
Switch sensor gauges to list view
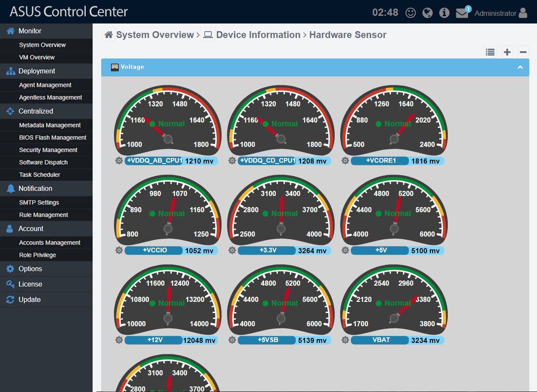pyautogui.click(x=490, y=52)
